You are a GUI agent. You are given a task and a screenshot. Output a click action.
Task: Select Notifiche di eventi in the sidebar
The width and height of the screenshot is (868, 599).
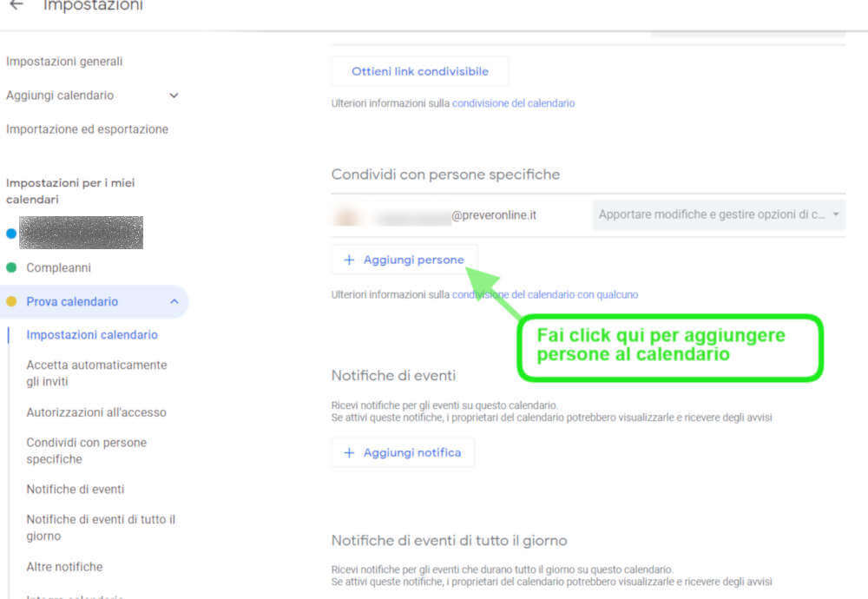pyautogui.click(x=76, y=490)
